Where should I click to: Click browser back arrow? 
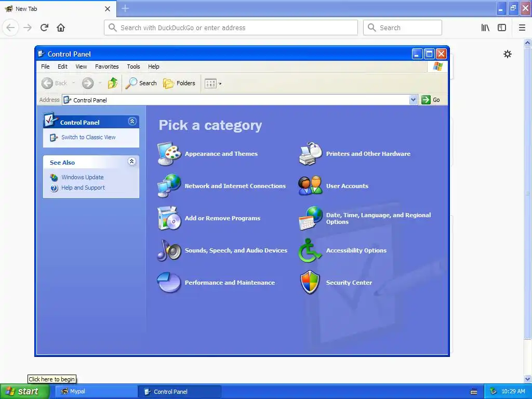pos(11,28)
